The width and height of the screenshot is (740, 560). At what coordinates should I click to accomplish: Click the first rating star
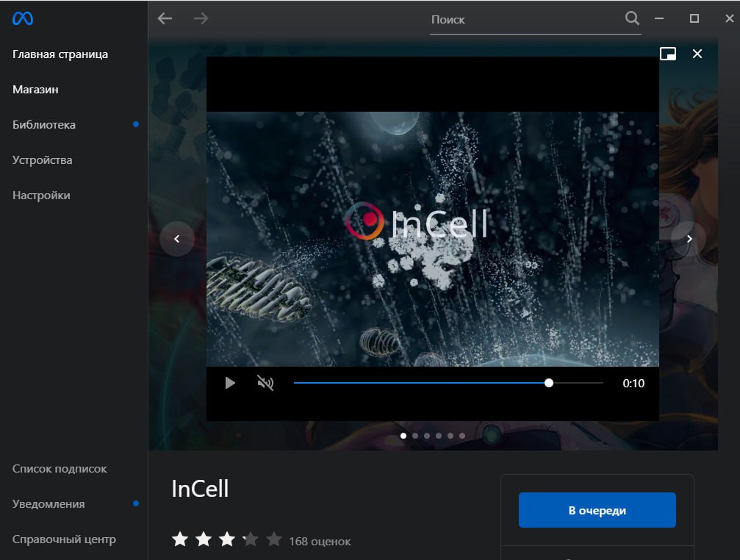point(180,539)
